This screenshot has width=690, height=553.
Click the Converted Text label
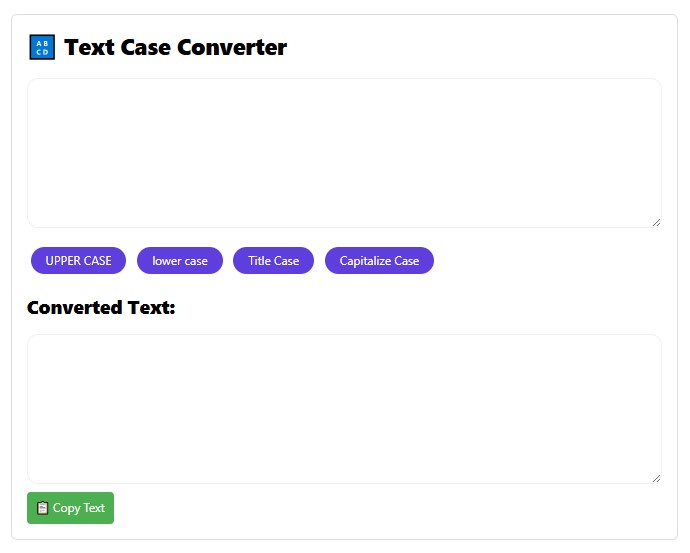(101, 308)
